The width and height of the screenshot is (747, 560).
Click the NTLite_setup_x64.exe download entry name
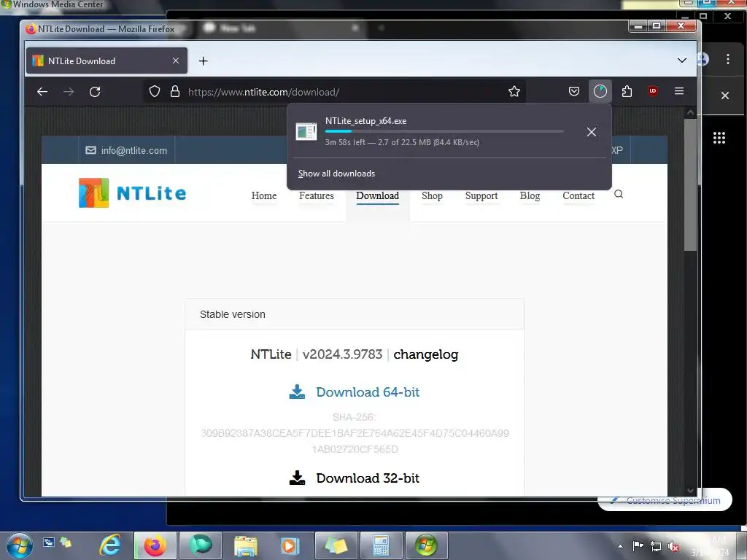(366, 121)
